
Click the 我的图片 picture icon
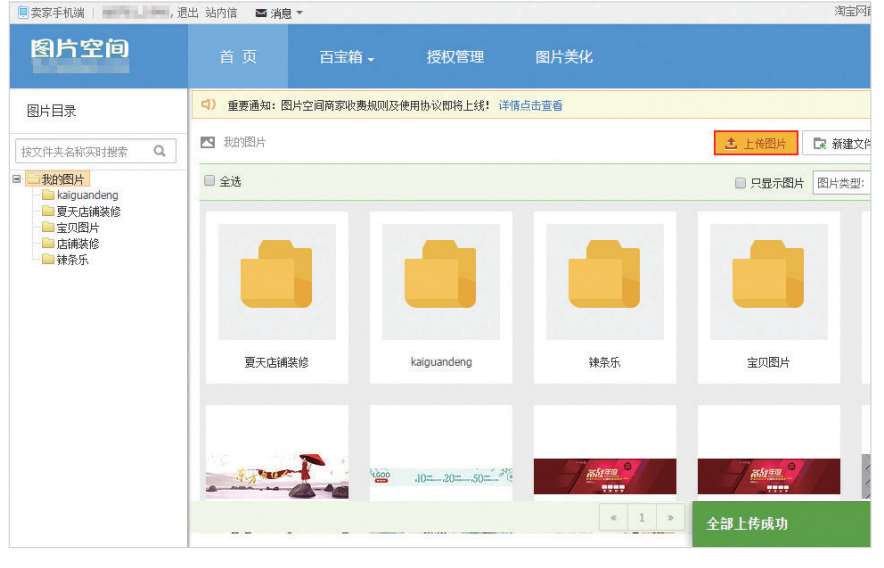208,143
